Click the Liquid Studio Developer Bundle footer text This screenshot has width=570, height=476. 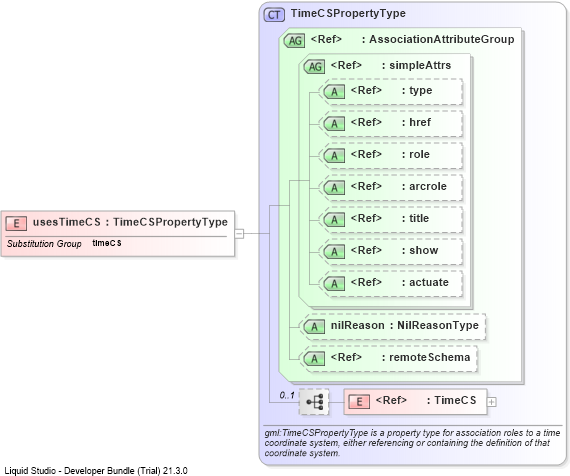(96, 471)
